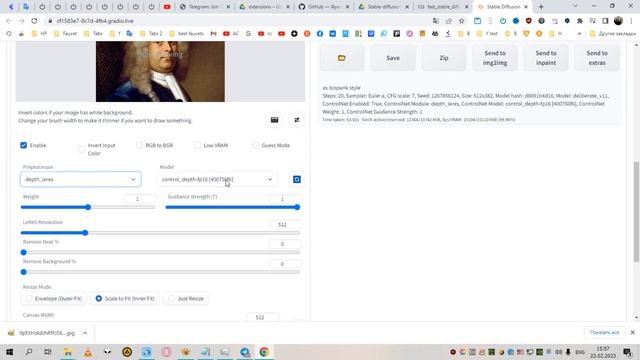
Task: Select the active Stable Diffusion tab
Action: click(503, 7)
